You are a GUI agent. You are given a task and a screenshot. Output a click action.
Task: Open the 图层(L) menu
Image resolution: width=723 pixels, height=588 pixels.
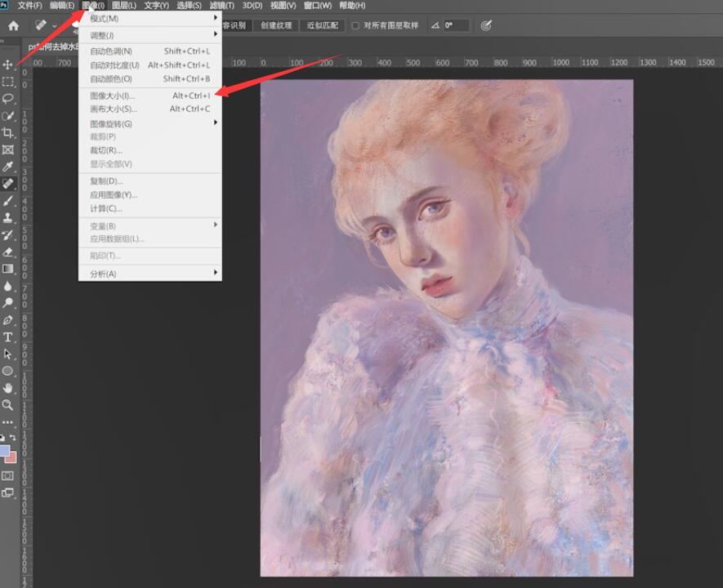(124, 6)
